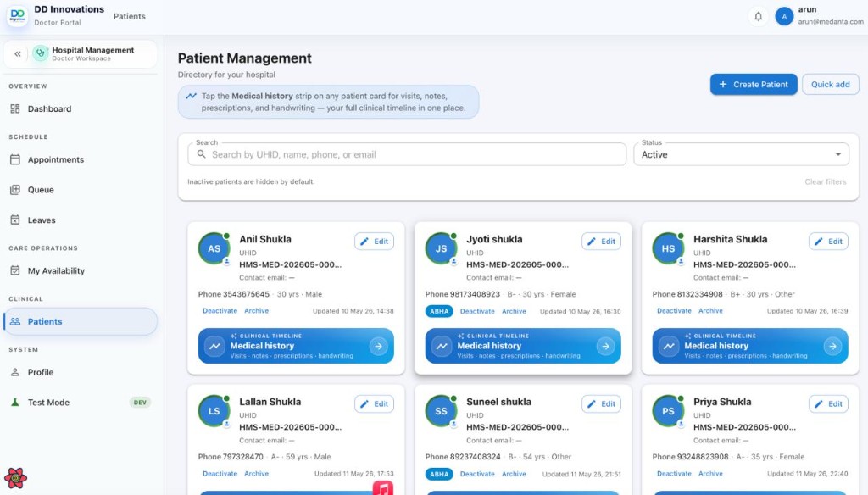868x495 pixels.
Task: Click Priya Shukla's PS avatar
Action: 668,411
